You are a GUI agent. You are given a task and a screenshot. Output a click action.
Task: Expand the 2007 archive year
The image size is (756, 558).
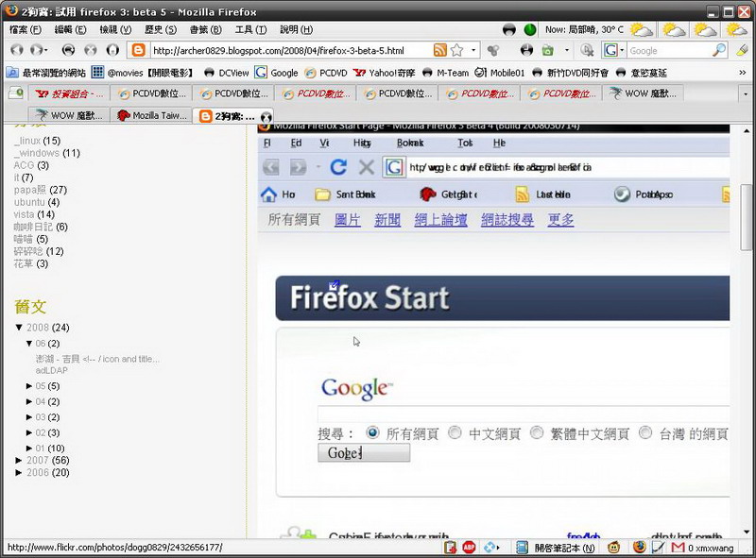click(x=19, y=460)
